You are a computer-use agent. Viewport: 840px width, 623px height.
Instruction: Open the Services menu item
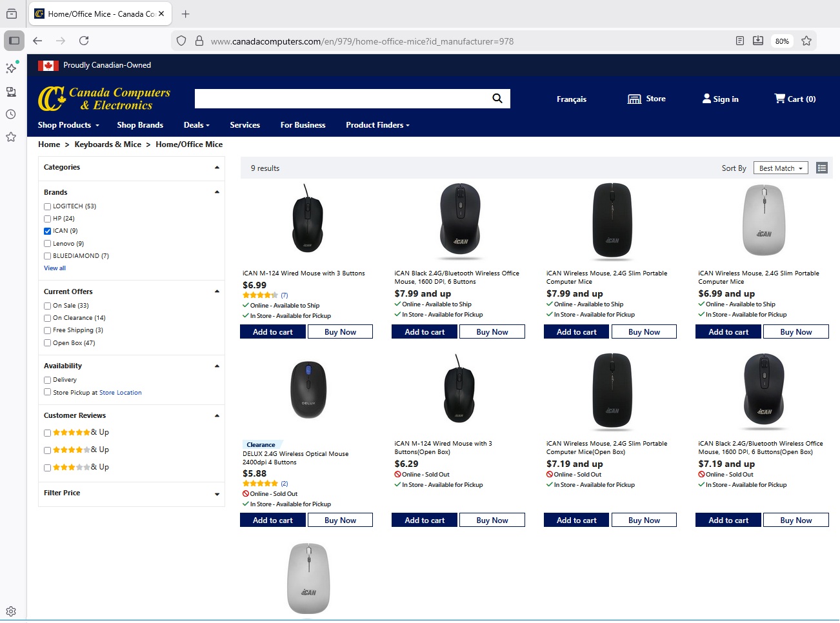tap(245, 125)
